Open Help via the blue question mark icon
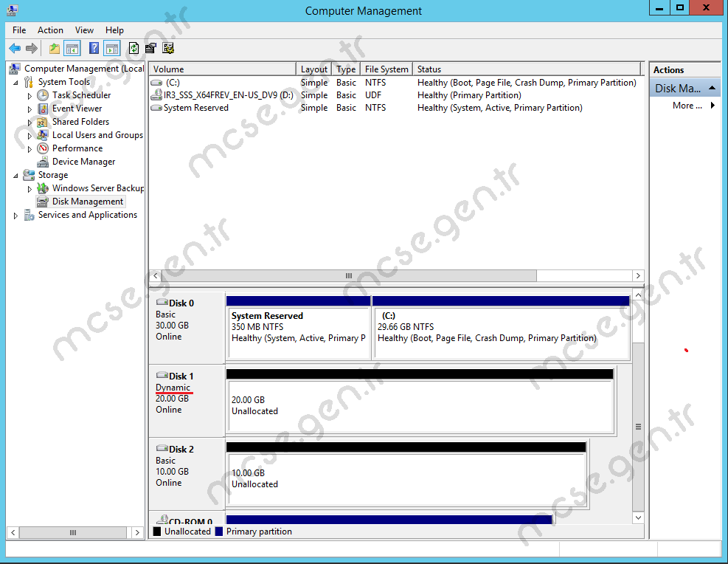This screenshot has height=564, width=728. pyautogui.click(x=94, y=48)
